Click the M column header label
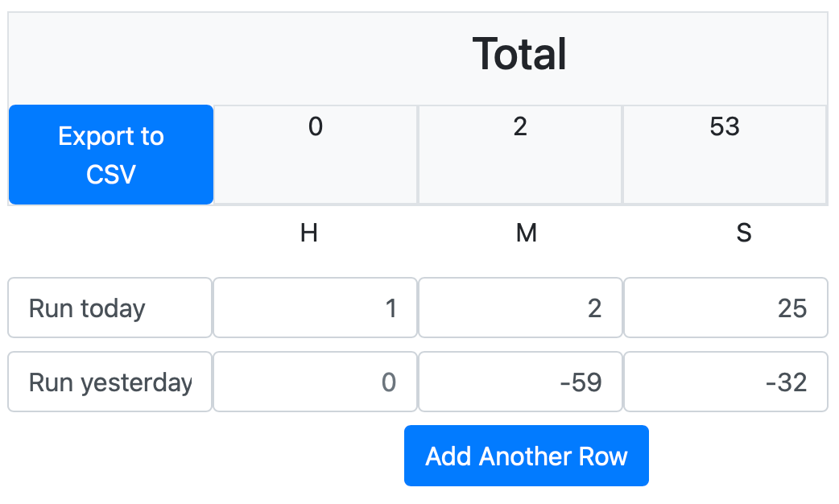This screenshot has width=839, height=504. pos(526,233)
